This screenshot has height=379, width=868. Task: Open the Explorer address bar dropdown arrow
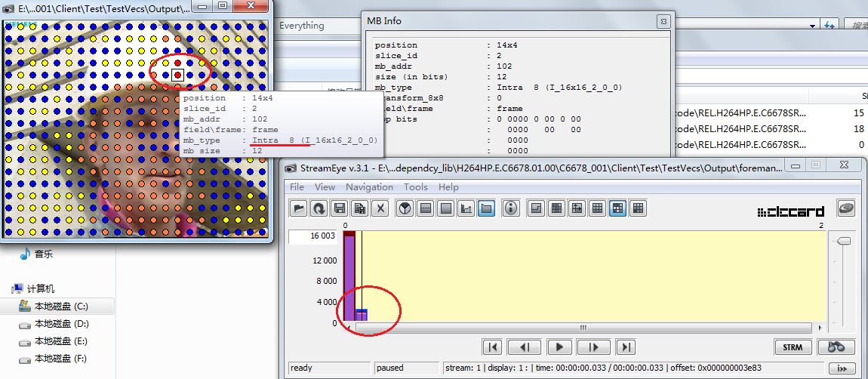(x=813, y=26)
